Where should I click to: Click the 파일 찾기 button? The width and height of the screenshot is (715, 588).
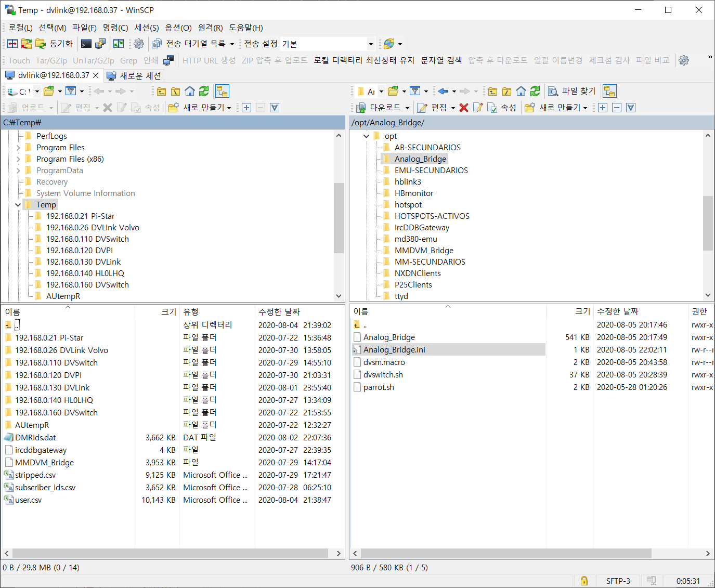tap(573, 92)
